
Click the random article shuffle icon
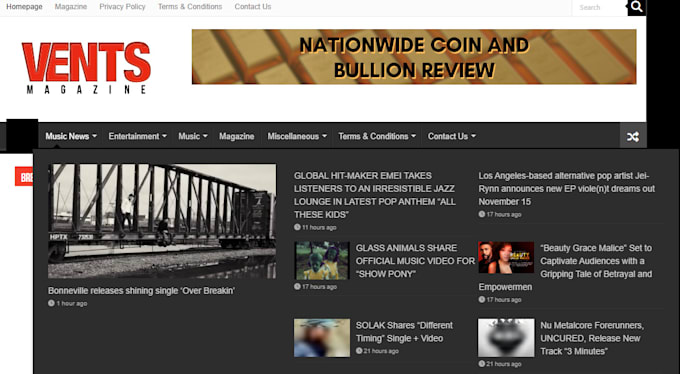[x=633, y=137]
